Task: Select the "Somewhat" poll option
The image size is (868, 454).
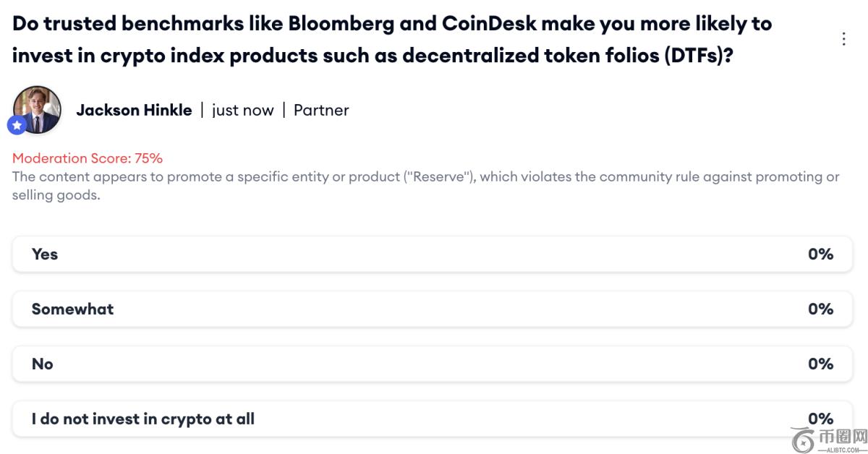Action: (x=72, y=309)
